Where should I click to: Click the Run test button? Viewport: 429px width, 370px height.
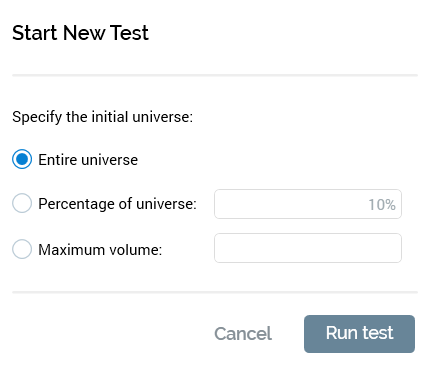pos(359,334)
